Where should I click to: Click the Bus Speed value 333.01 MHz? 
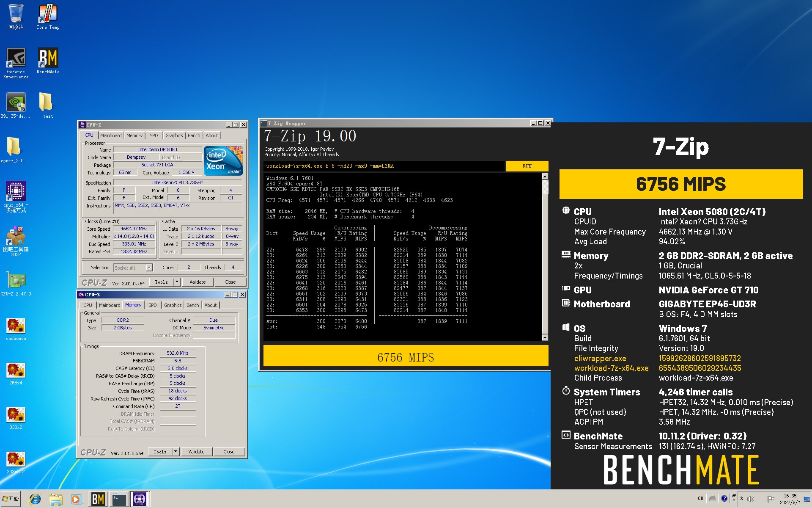134,244
